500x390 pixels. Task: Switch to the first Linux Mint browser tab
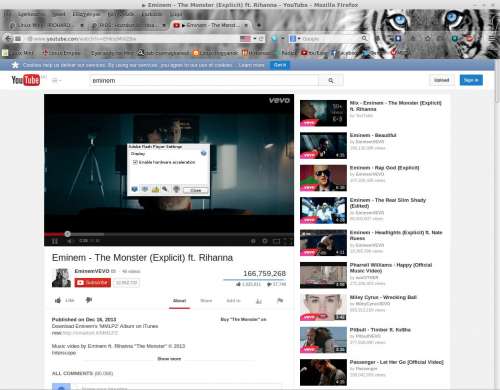45,25
